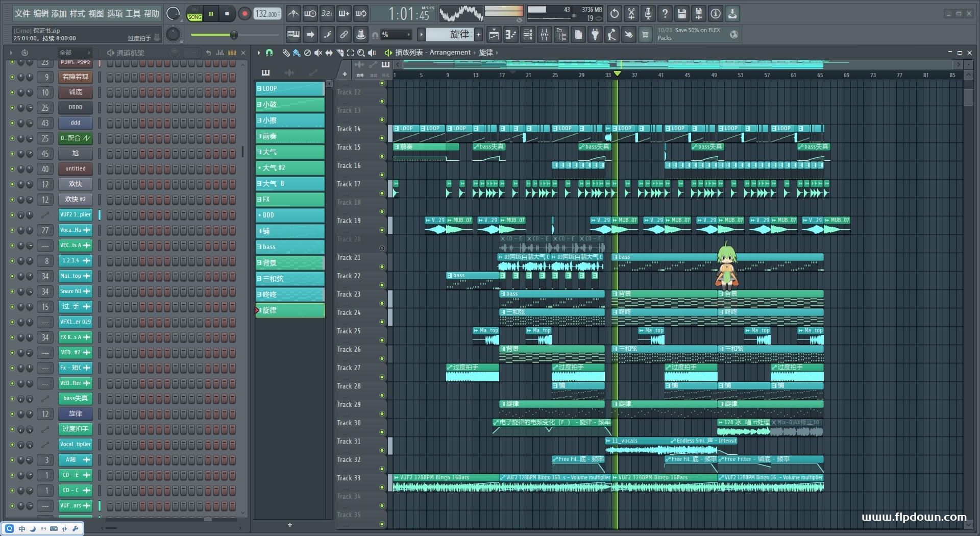Viewport: 980px width, 536px height.
Task: Select the playlist zoom magnifier tool
Action: point(361,53)
